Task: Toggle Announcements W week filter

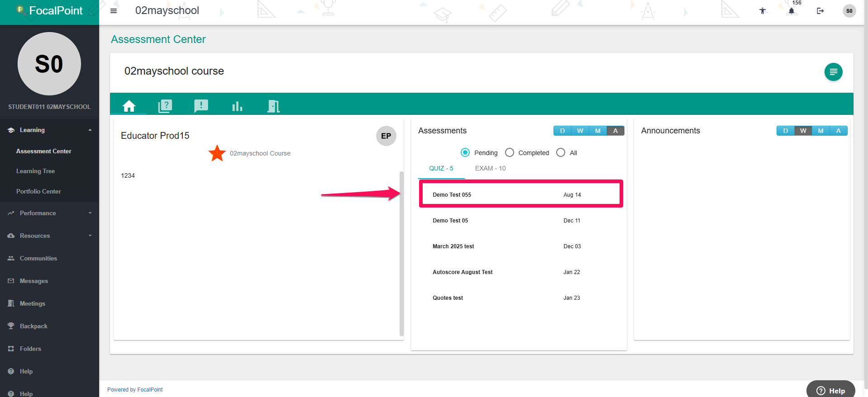Action: 803,131
